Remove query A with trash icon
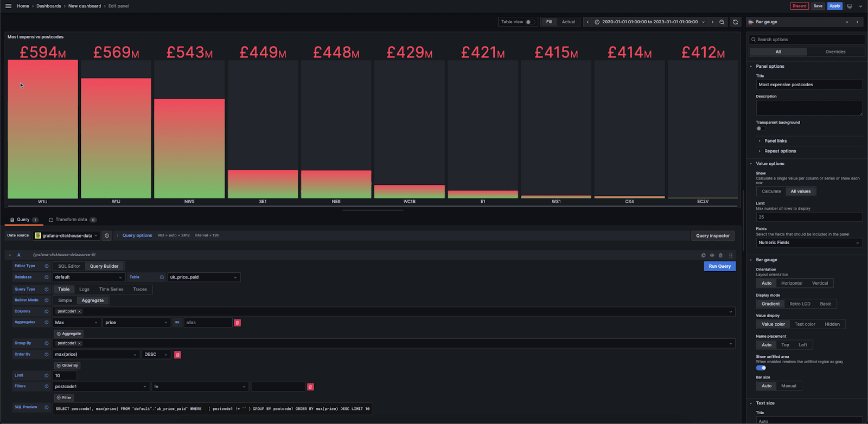Image resolution: width=868 pixels, height=424 pixels. point(720,255)
